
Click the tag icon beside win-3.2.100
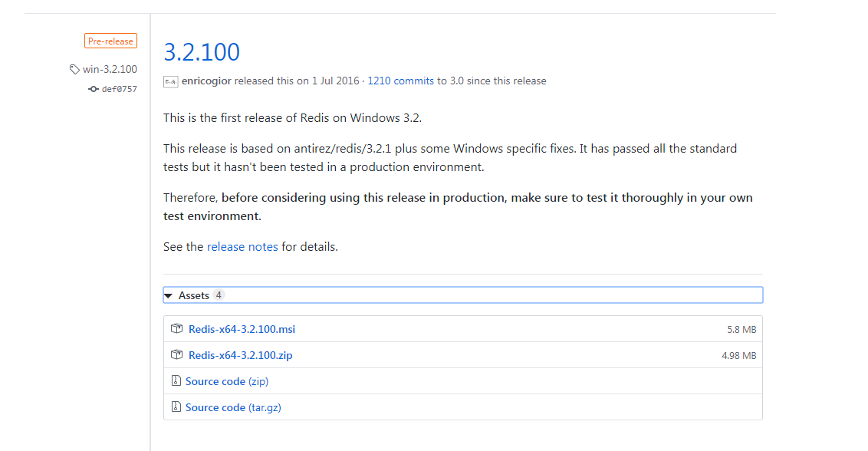74,69
